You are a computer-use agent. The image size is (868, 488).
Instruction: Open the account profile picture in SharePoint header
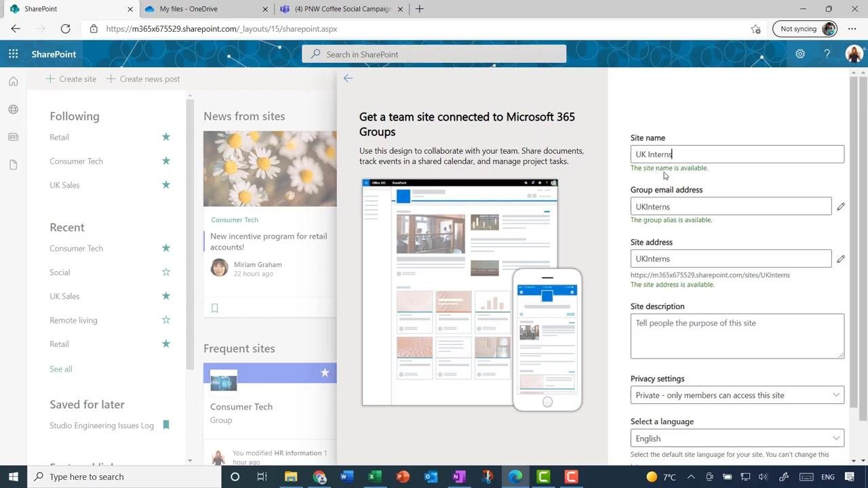[x=854, y=54]
